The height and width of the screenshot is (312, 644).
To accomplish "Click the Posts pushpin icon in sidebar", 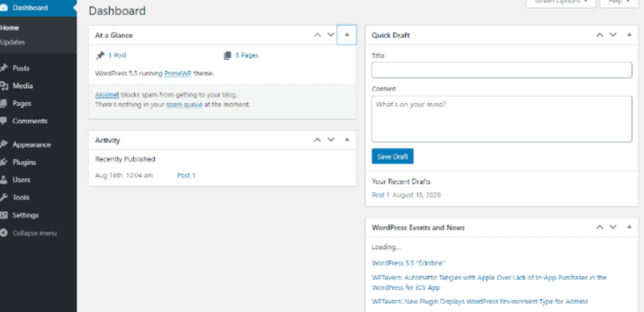I will 4,68.
